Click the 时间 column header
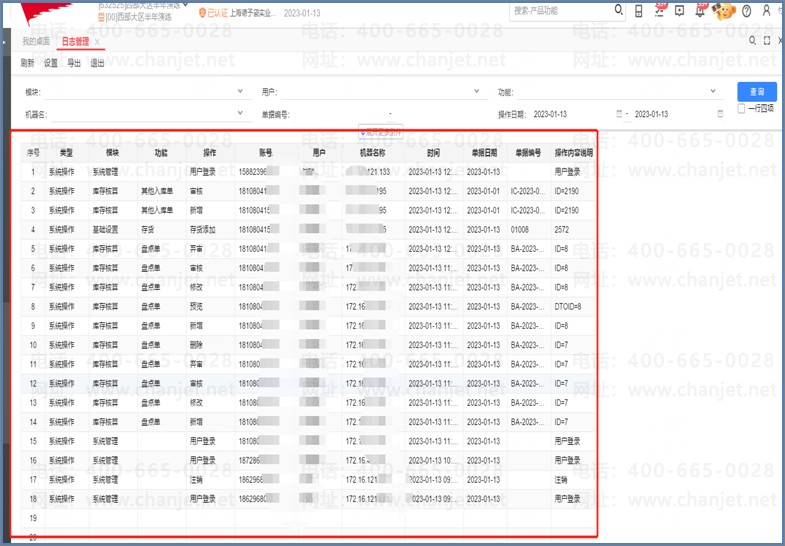The image size is (785, 546). click(x=434, y=153)
